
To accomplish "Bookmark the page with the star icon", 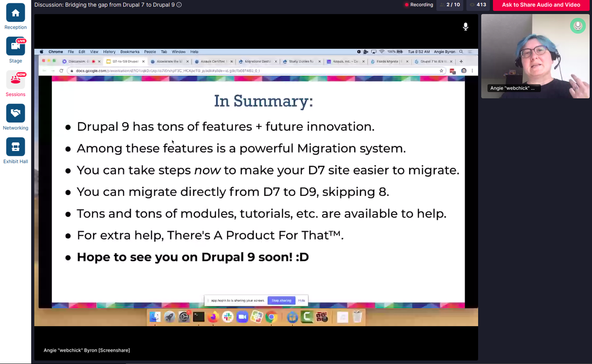I will [442, 71].
